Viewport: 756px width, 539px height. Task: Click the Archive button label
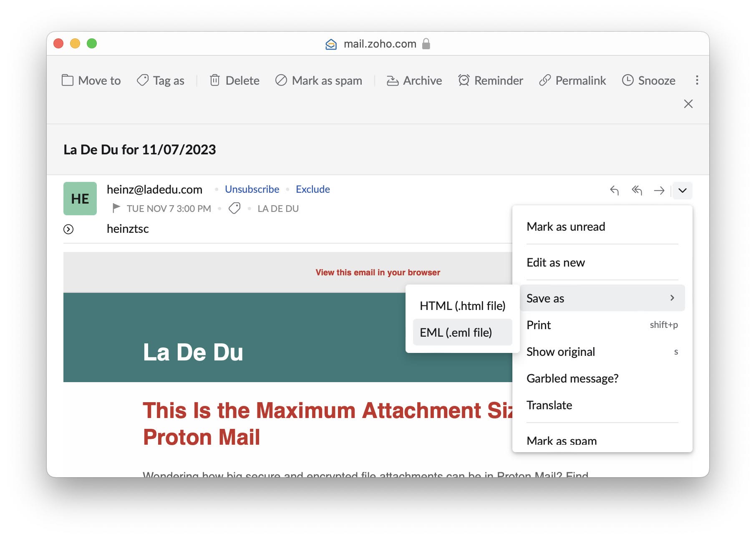click(422, 81)
